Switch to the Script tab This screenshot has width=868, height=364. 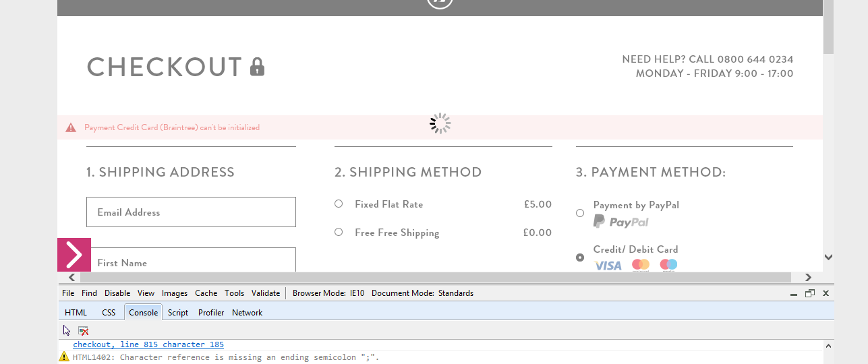coord(178,313)
